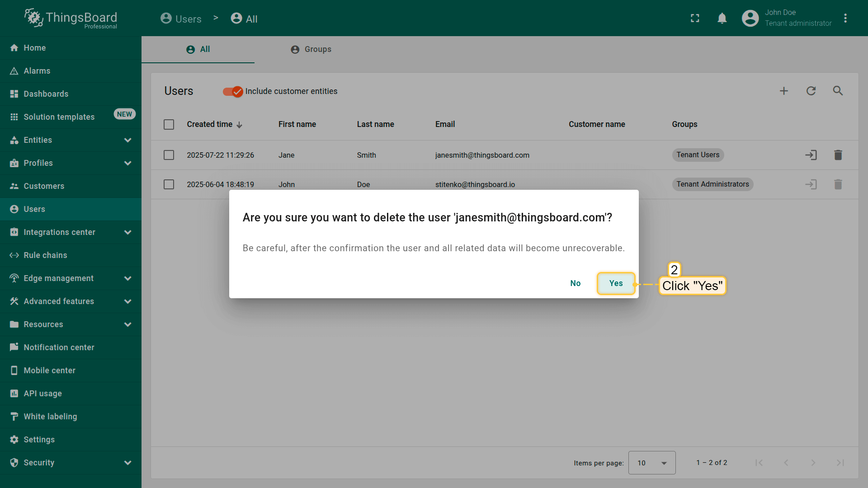Click the add user plus icon
Viewport: 868px width, 488px height.
click(x=784, y=91)
